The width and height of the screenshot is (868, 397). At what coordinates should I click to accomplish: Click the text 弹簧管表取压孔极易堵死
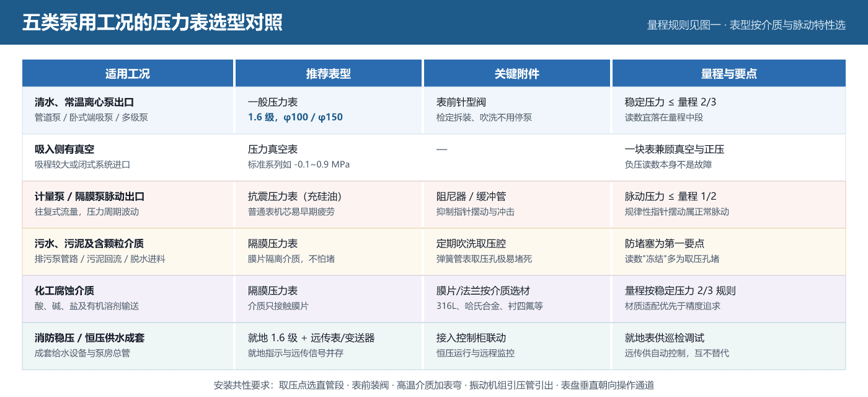[x=484, y=259]
